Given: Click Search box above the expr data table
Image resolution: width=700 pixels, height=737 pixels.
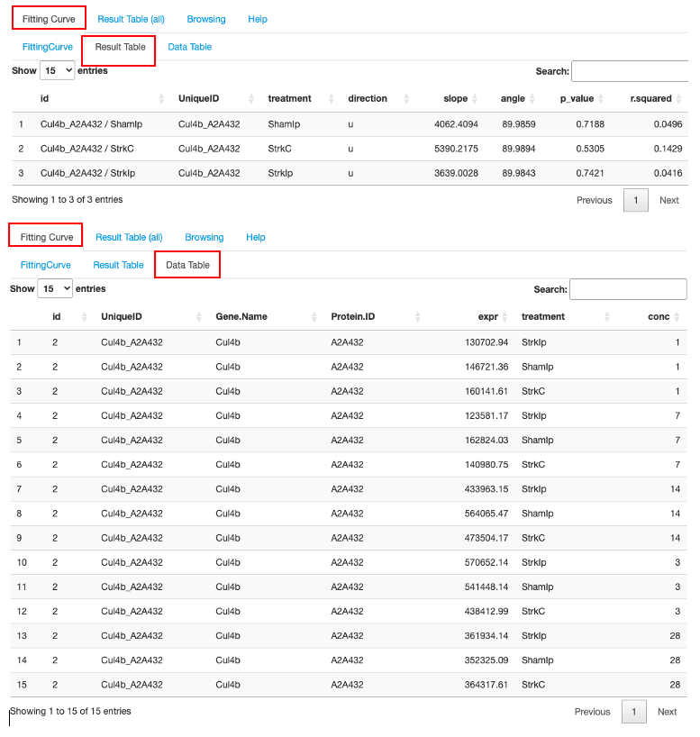Looking at the screenshot, I should (x=628, y=289).
